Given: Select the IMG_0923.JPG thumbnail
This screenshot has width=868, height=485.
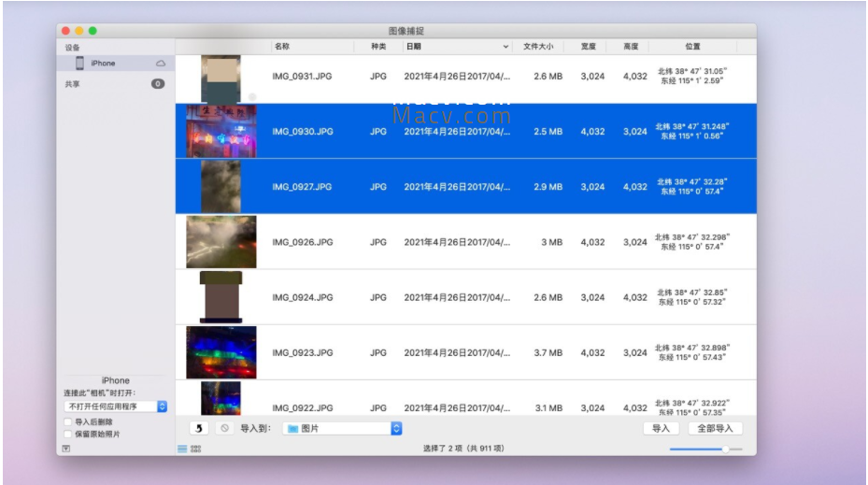Looking at the screenshot, I should pyautogui.click(x=221, y=352).
